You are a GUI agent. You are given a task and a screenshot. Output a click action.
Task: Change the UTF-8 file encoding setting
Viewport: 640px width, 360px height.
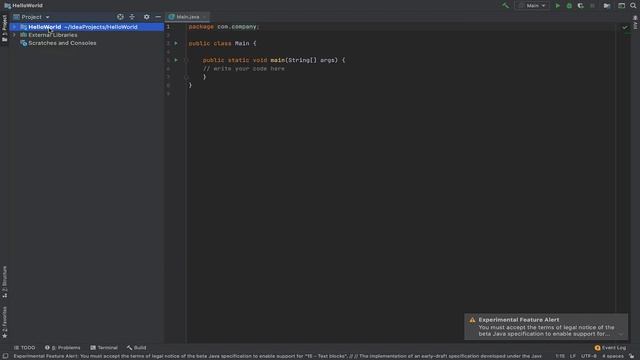coord(589,356)
